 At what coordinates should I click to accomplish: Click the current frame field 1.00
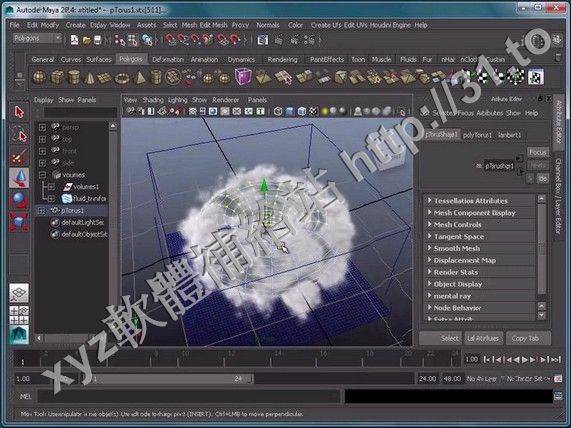tap(471, 359)
